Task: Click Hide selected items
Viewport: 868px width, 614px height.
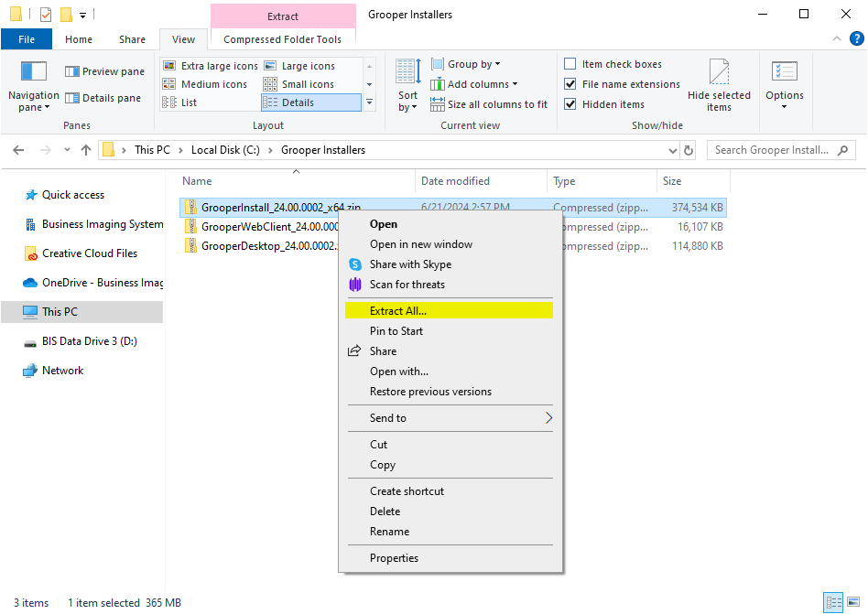Action: click(719, 86)
